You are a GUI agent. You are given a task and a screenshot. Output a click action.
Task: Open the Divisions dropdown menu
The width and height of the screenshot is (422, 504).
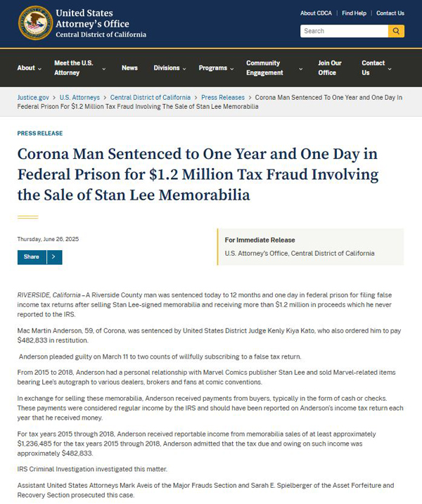[170, 68]
